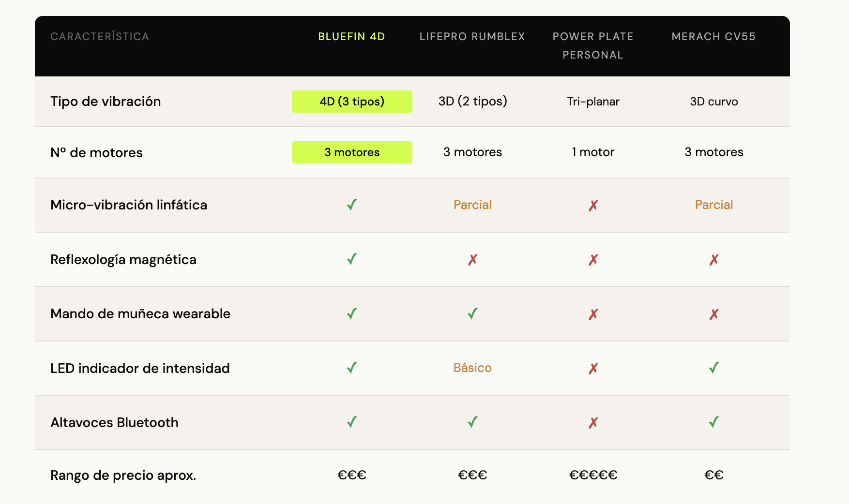
Task: Click Merach CV55 checkmark for LED indicador
Action: coord(713,368)
